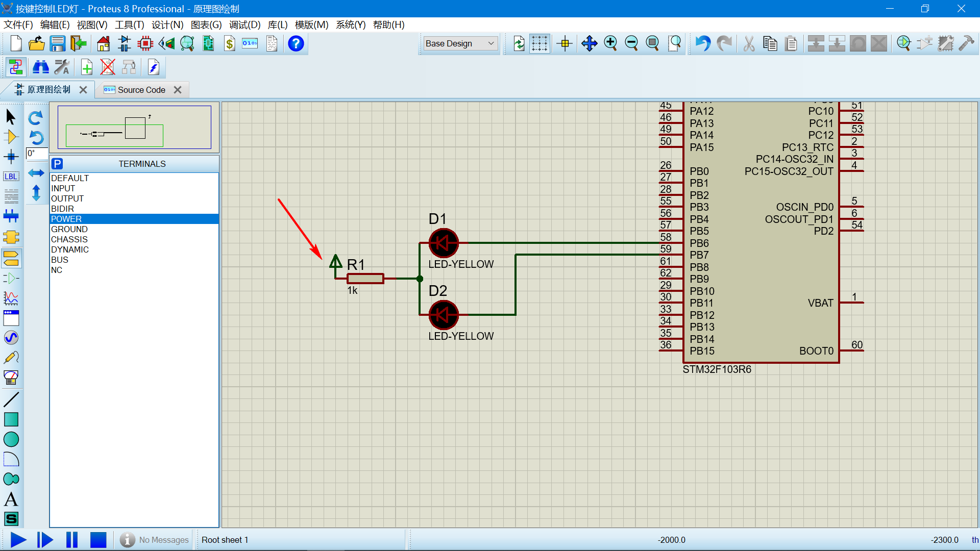Viewport: 980px width, 551px height.
Task: Open project folder icon
Action: [37, 44]
